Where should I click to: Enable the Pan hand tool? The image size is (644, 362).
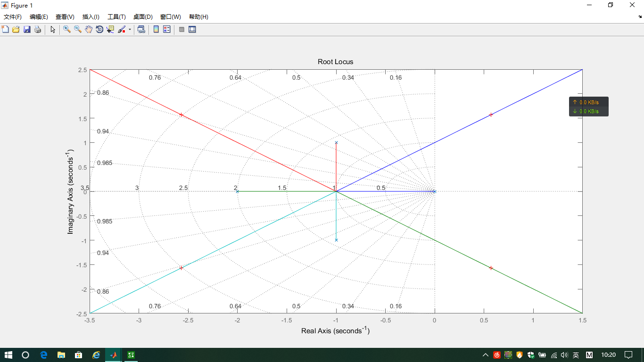[x=89, y=29]
